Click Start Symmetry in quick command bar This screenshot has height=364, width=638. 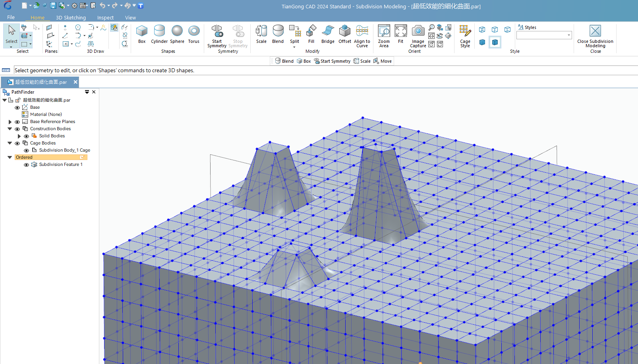[332, 61]
